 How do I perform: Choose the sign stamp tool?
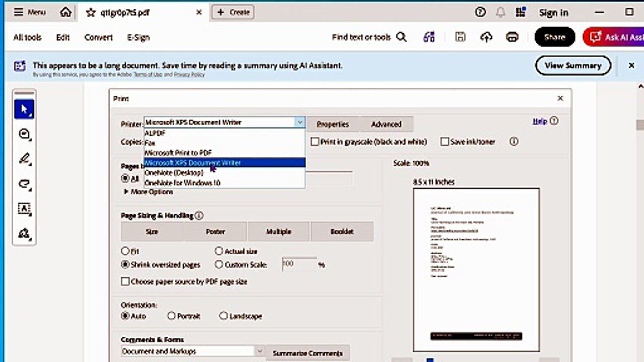(24, 233)
